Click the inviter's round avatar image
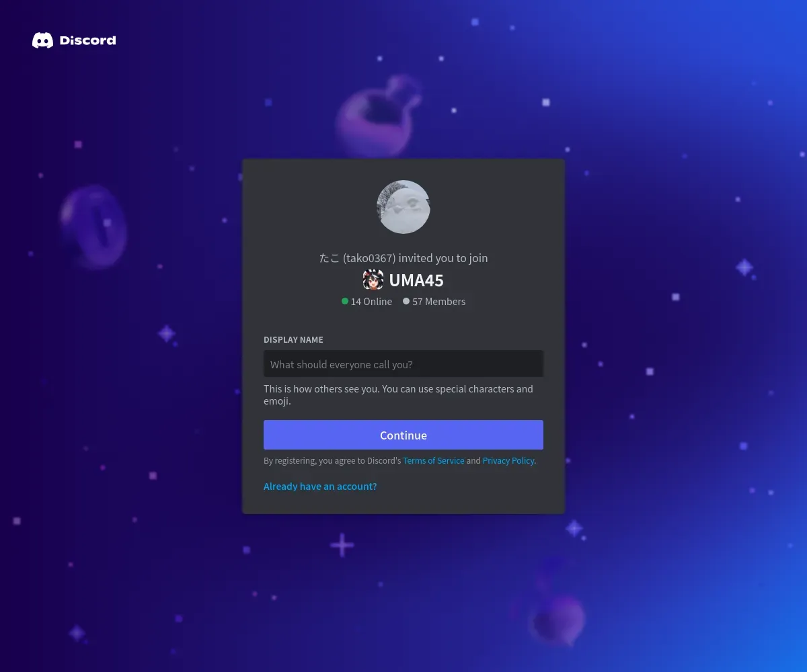This screenshot has height=672, width=807. click(403, 207)
